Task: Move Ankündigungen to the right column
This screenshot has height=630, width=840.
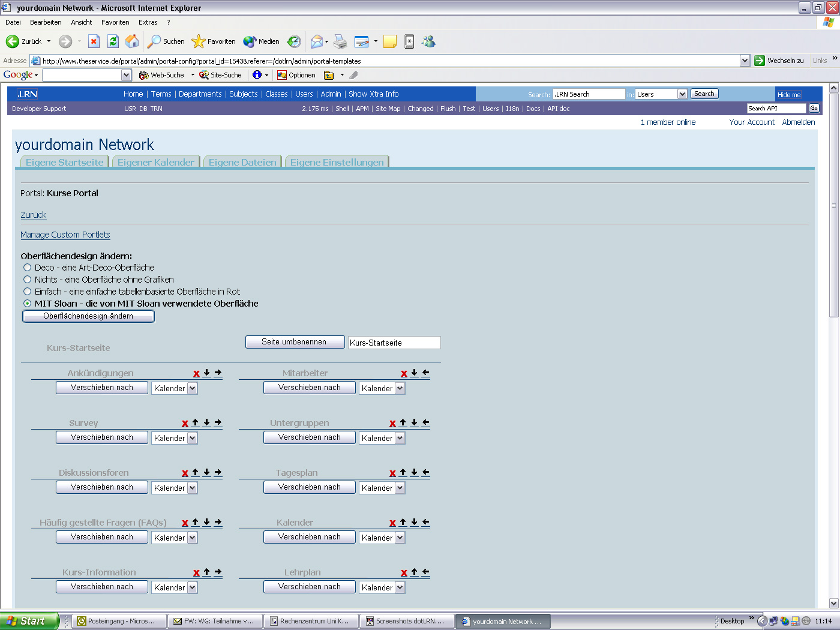Action: click(218, 373)
